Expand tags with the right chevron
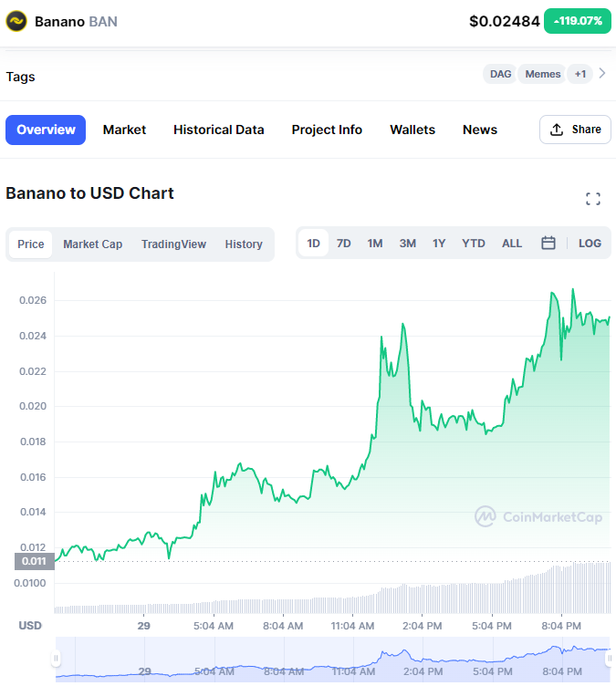Image resolution: width=616 pixels, height=686 pixels. (602, 73)
